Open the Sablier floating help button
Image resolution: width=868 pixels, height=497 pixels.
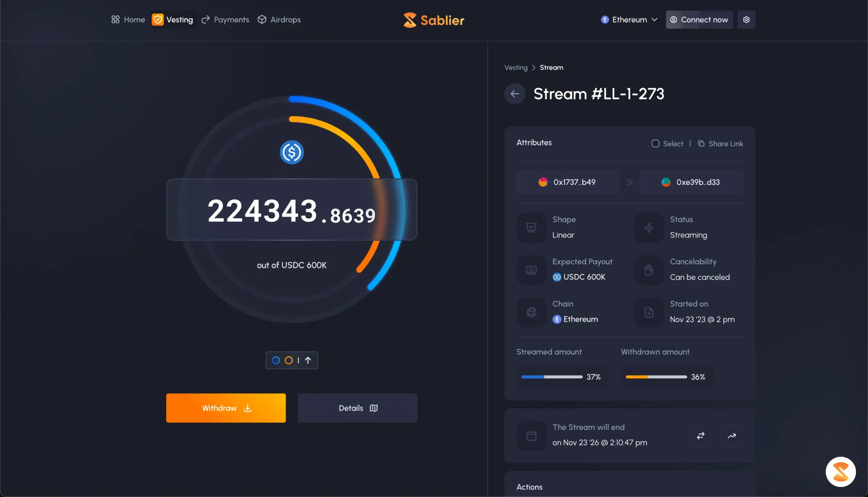point(840,472)
